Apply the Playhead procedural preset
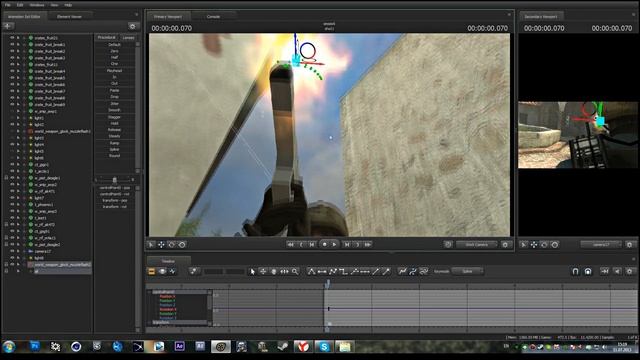Viewport: 640px width, 360px height. (x=115, y=71)
